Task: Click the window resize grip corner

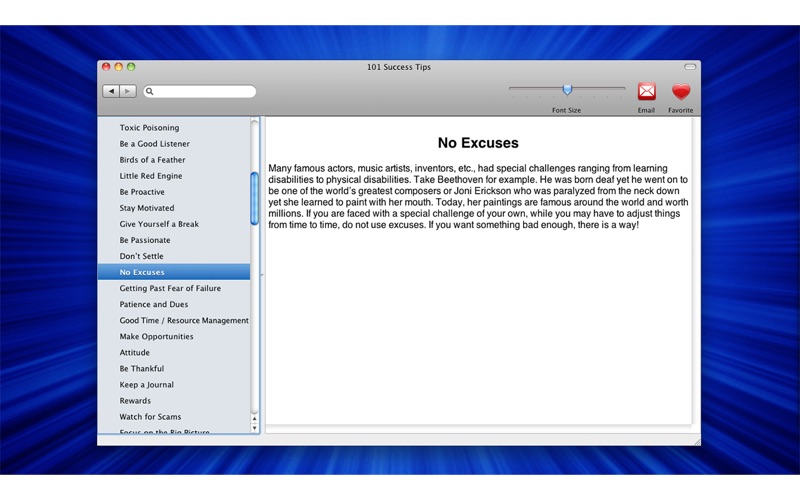Action: tap(696, 441)
